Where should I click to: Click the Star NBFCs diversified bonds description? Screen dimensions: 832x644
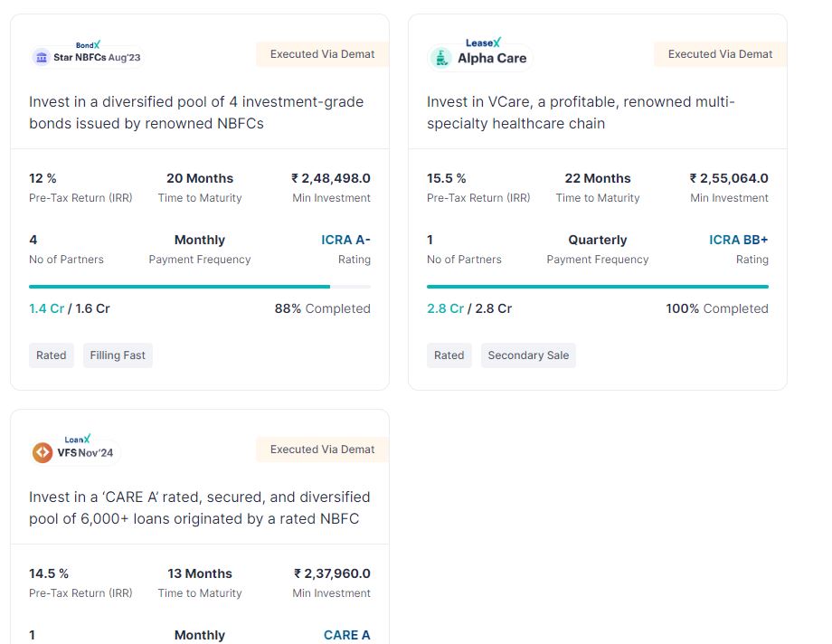tap(196, 112)
